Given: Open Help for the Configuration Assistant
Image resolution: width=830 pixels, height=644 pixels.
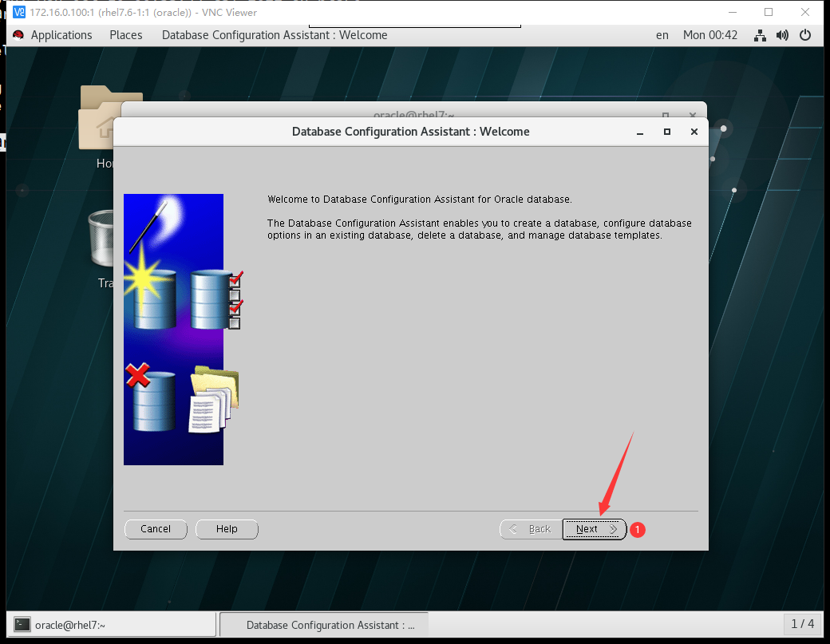Looking at the screenshot, I should 227,529.
